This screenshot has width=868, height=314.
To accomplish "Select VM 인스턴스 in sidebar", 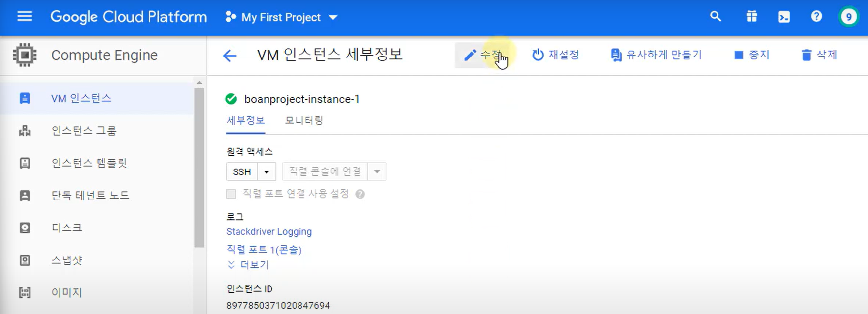I will tap(97, 98).
